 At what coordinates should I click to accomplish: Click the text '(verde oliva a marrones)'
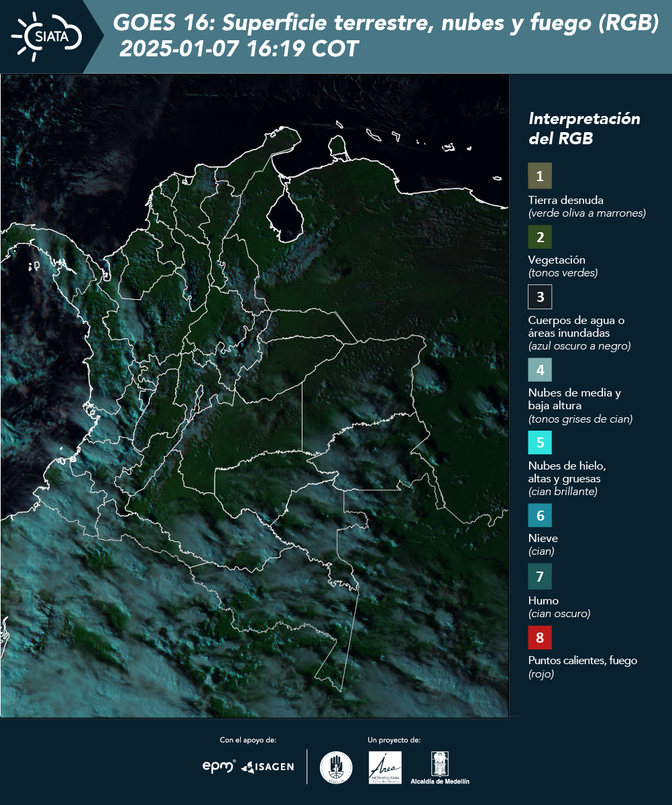[587, 213]
